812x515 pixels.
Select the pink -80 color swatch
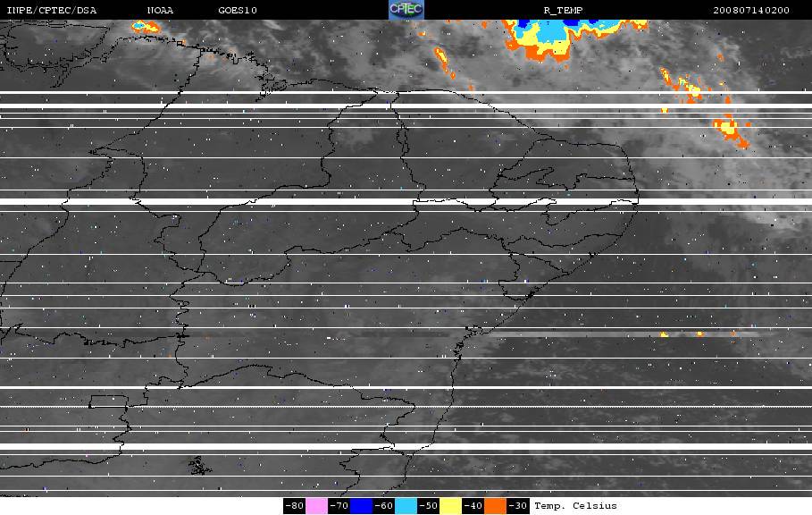tap(316, 506)
